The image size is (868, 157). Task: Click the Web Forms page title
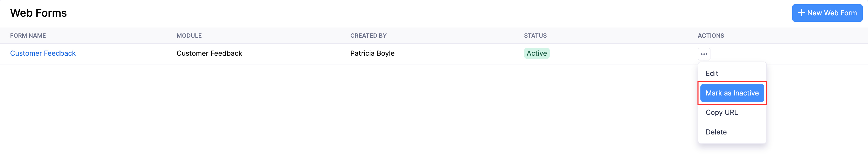pos(39,13)
